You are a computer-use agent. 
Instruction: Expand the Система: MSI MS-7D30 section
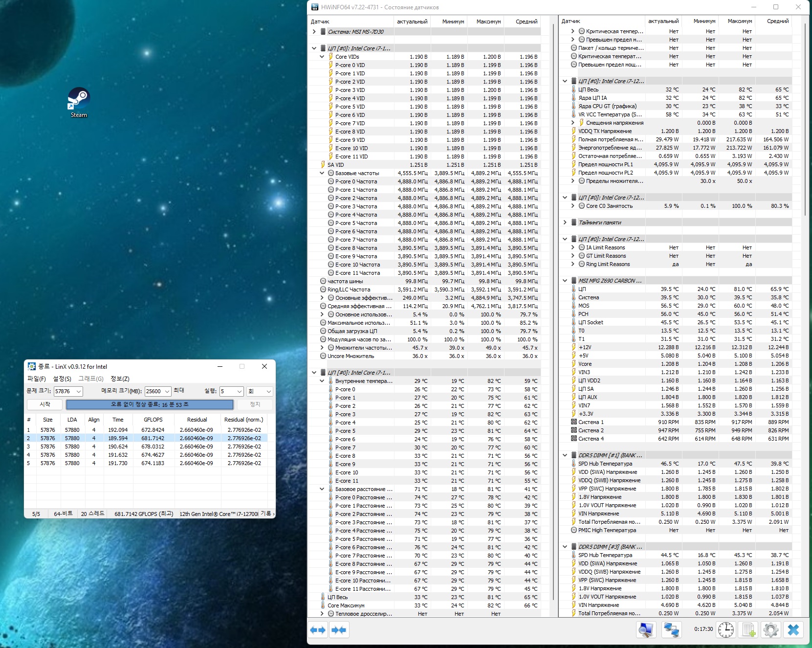coord(314,32)
